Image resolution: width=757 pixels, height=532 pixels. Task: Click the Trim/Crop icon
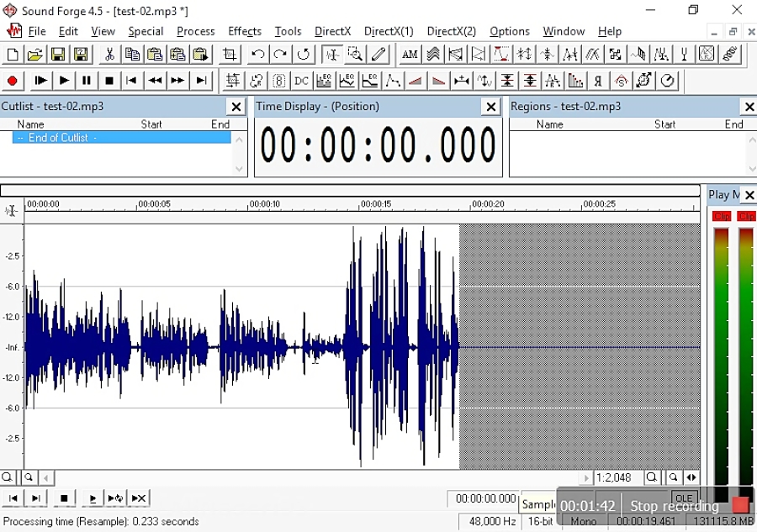pos(230,55)
